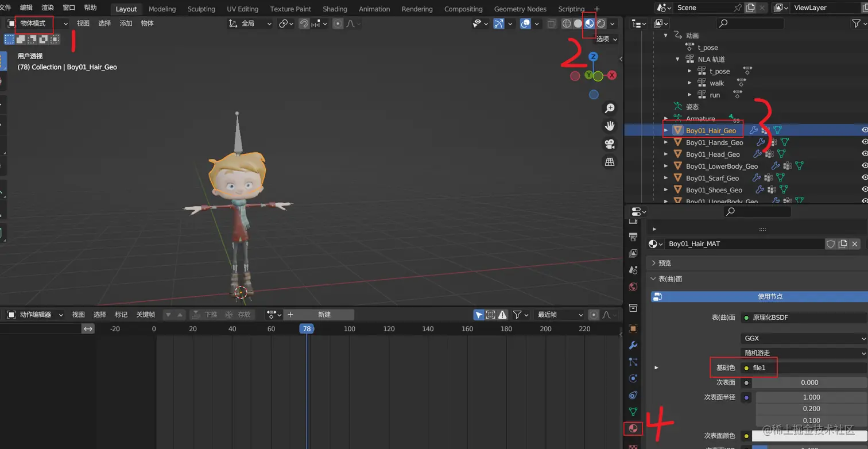This screenshot has height=449, width=868.
Task: Open the 动作编辑器 editor mode dropdown
Action: click(x=35, y=315)
